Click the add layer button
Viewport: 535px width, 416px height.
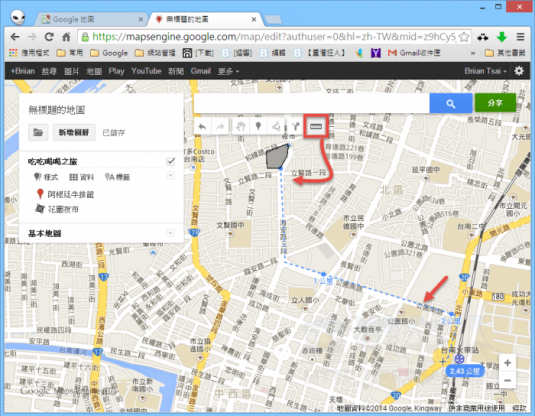[74, 132]
